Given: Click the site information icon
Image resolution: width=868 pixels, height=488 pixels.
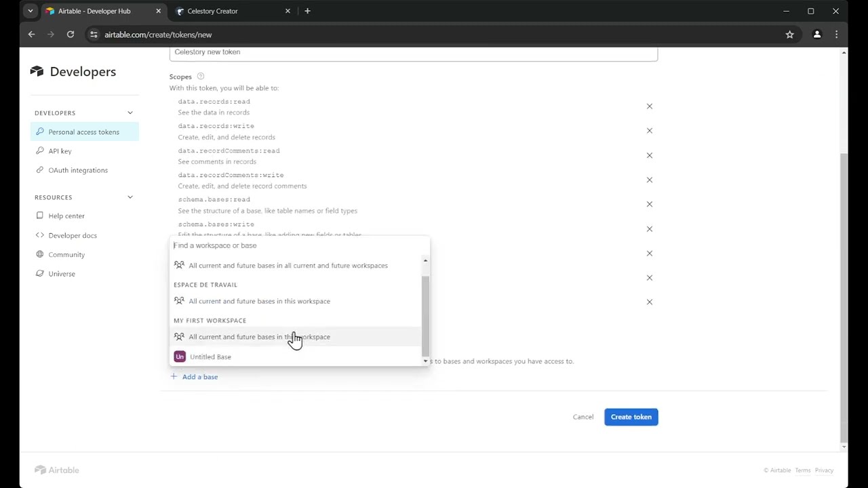Looking at the screenshot, I should tap(94, 35).
